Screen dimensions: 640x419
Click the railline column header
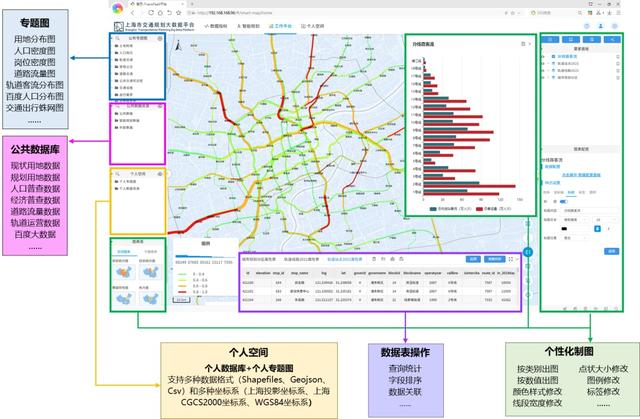coord(452,273)
